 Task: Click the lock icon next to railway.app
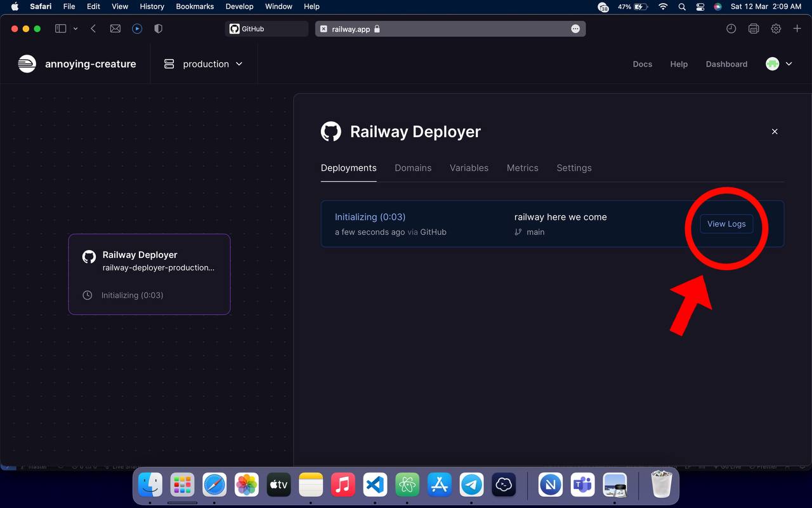pyautogui.click(x=377, y=29)
